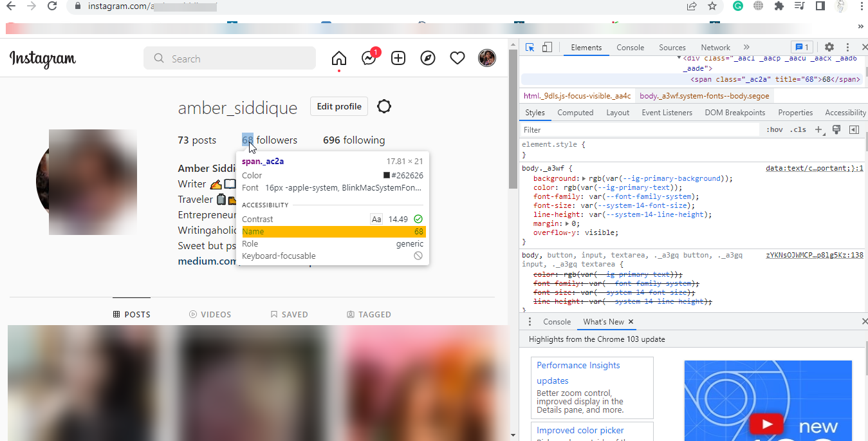Select the VIDEOS profile tab

(210, 314)
